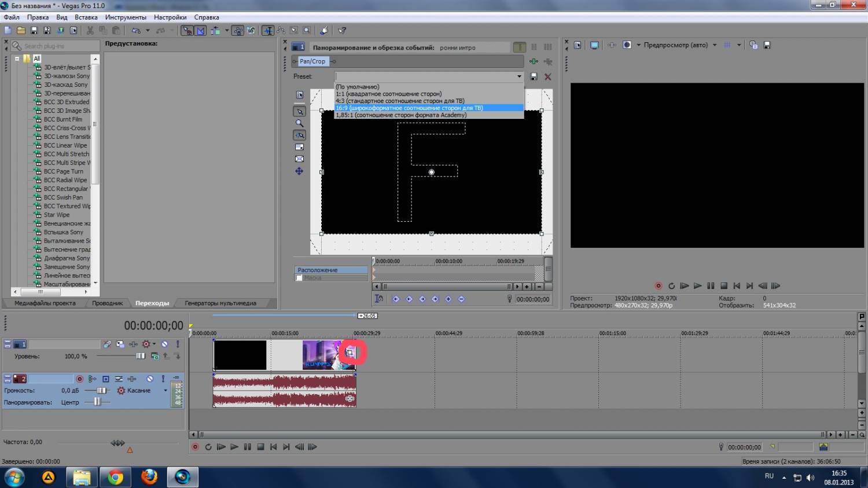Click the event Pan/Crop icon on video clip
The width and height of the screenshot is (868, 488).
tap(350, 352)
